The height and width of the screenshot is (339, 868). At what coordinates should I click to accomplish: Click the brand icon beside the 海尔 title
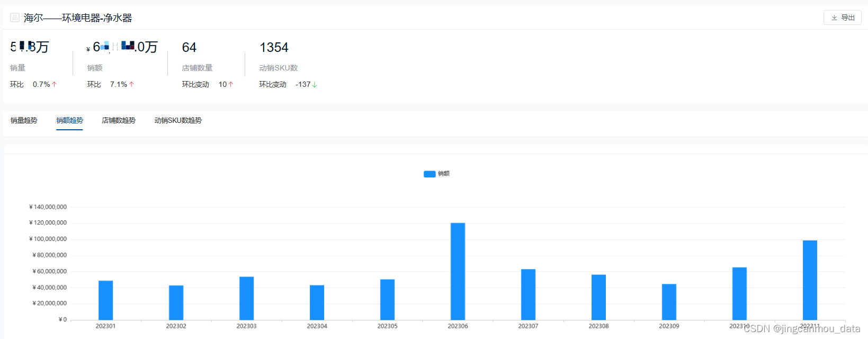pos(15,17)
